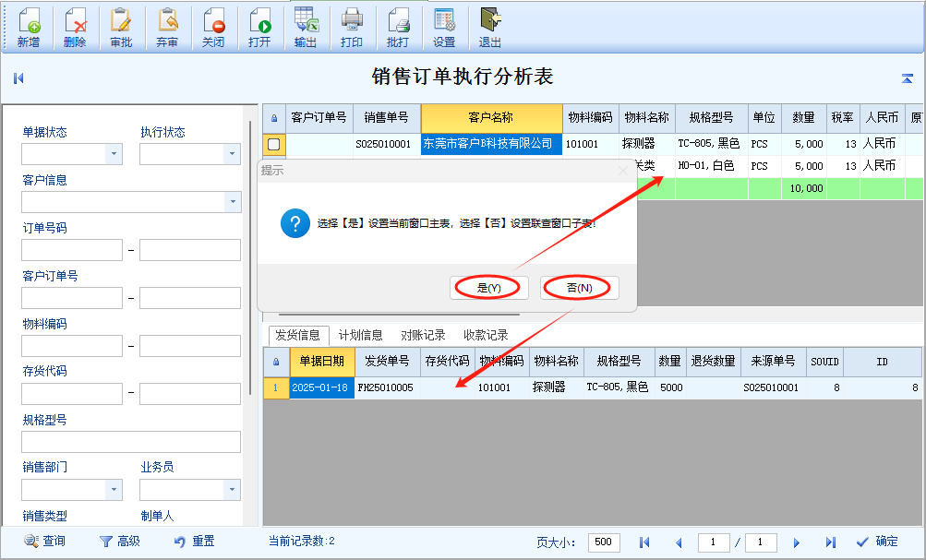Click the 退货数量 column header
The height and width of the screenshot is (560, 926).
(x=714, y=362)
